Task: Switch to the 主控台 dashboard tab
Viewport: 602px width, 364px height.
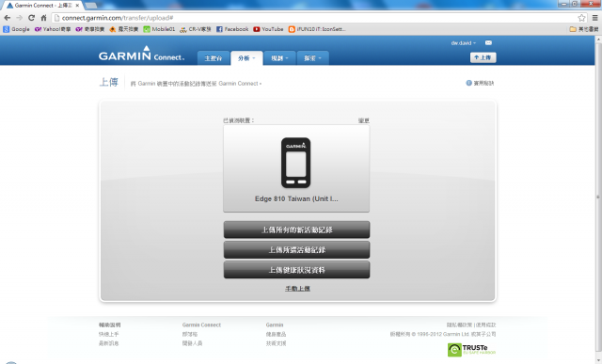Action: 214,58
